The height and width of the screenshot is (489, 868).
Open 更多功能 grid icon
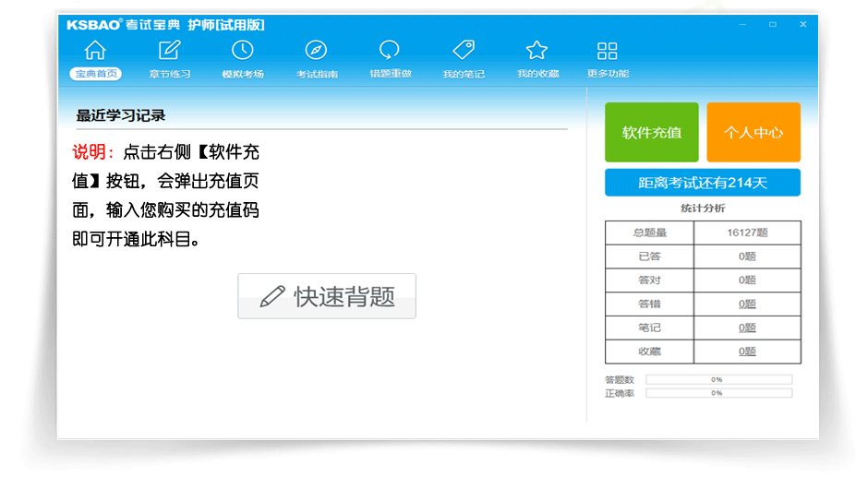pyautogui.click(x=608, y=52)
